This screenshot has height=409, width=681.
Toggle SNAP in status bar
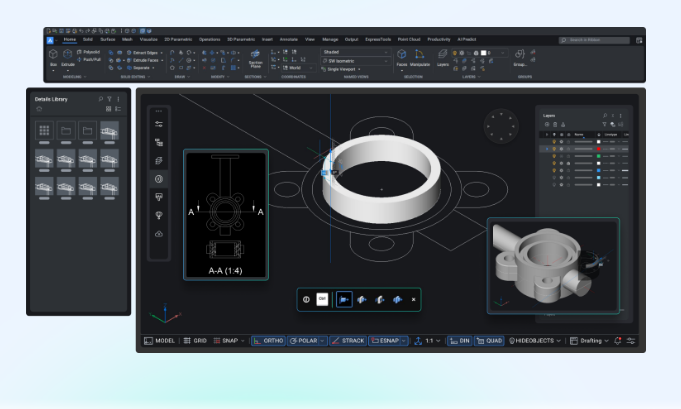click(226, 341)
